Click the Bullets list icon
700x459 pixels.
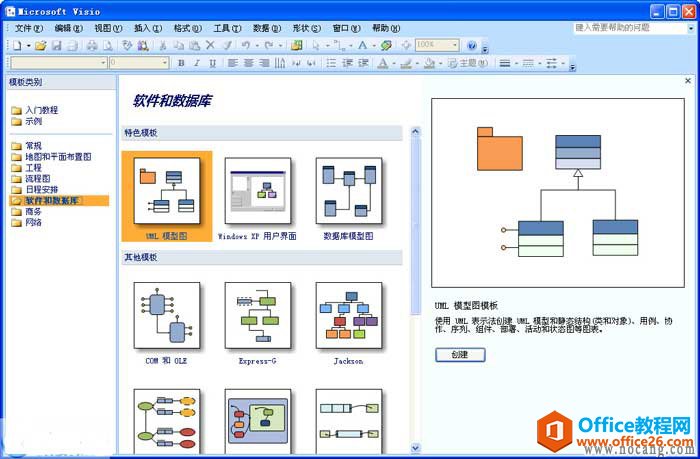[x=331, y=63]
